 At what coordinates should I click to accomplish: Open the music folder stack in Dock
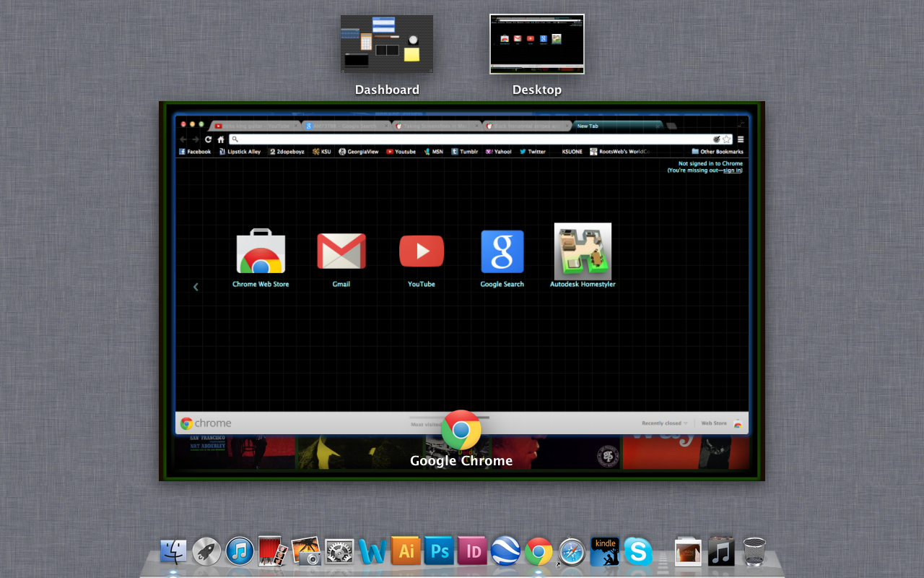coord(721,551)
